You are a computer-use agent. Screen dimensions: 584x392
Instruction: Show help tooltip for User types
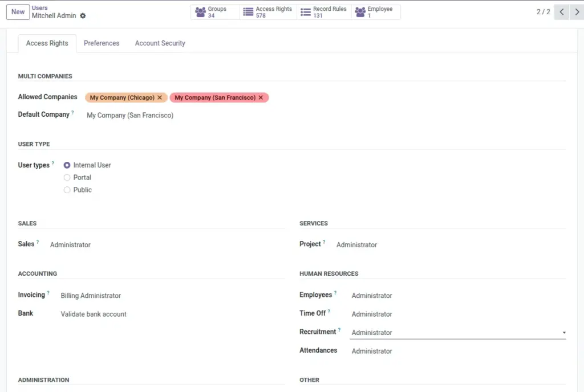[53, 163]
